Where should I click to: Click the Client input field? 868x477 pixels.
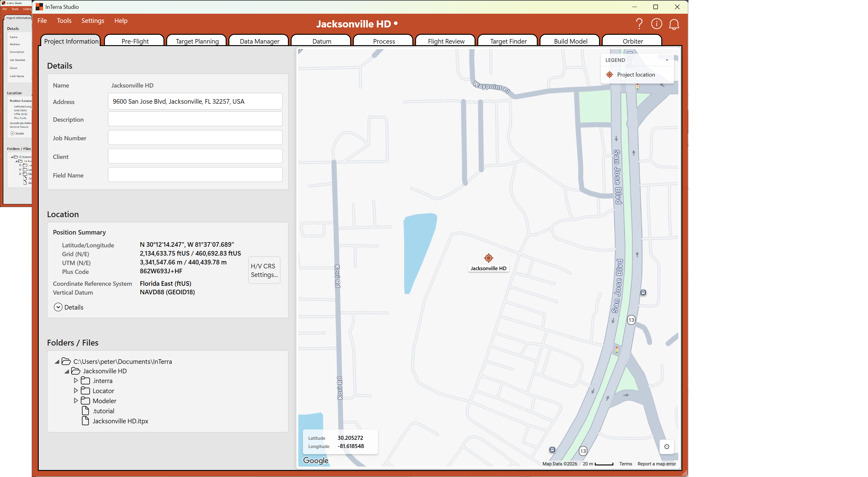point(195,156)
